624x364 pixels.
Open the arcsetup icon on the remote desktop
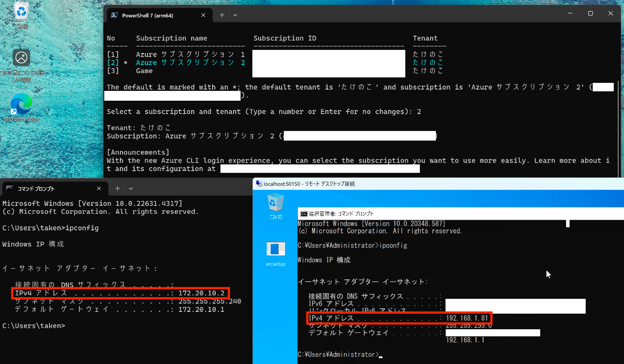click(x=275, y=254)
